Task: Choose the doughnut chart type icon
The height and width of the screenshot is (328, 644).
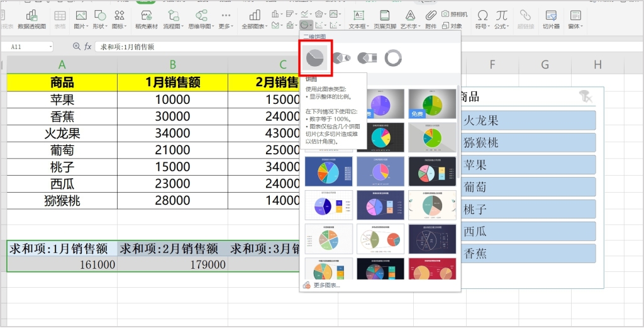Action: point(393,59)
